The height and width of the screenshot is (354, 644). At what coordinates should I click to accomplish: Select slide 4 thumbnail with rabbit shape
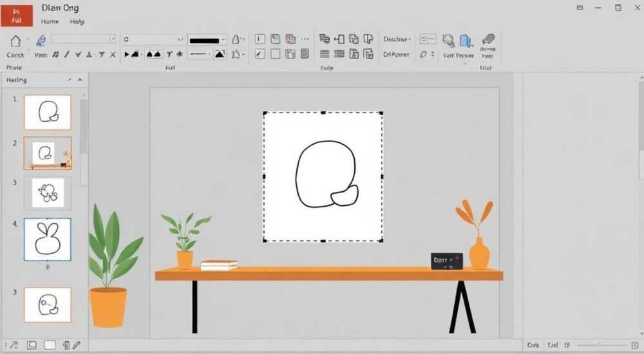pyautogui.click(x=48, y=239)
